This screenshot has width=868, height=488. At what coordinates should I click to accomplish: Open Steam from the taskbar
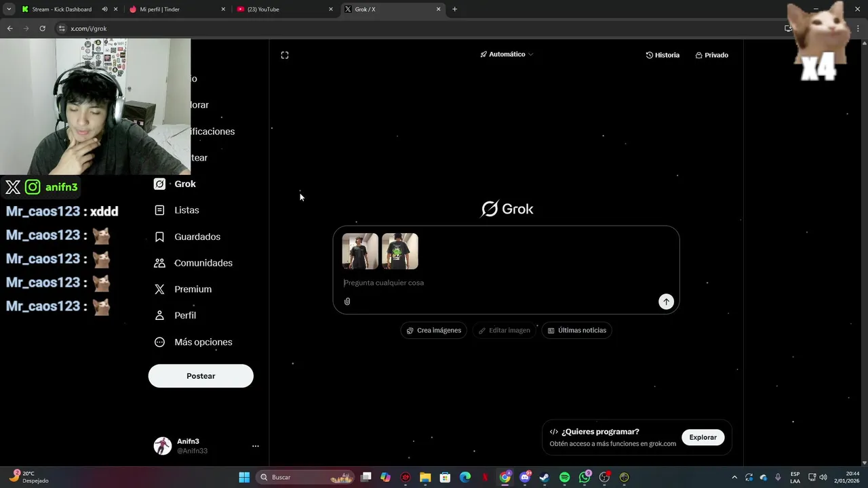pyautogui.click(x=545, y=477)
